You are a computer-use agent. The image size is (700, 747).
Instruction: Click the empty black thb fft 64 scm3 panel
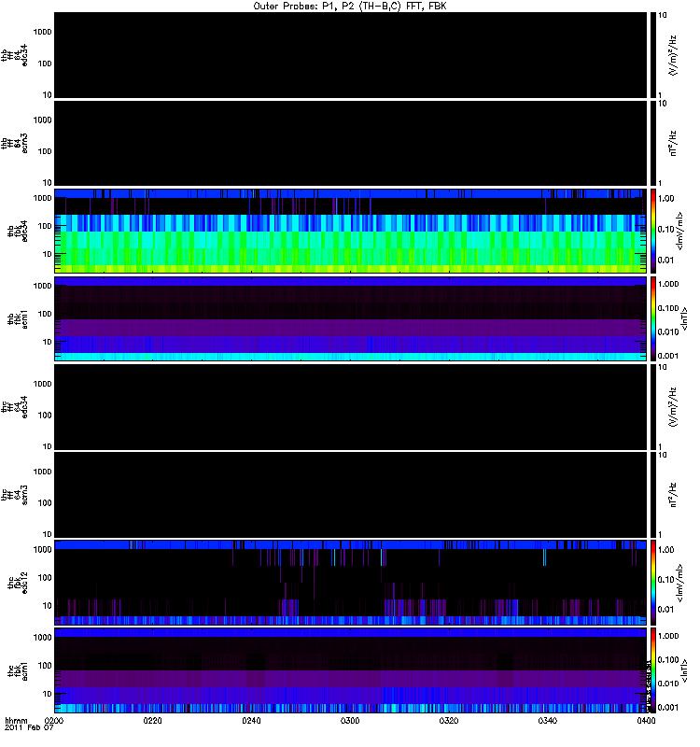350,143
